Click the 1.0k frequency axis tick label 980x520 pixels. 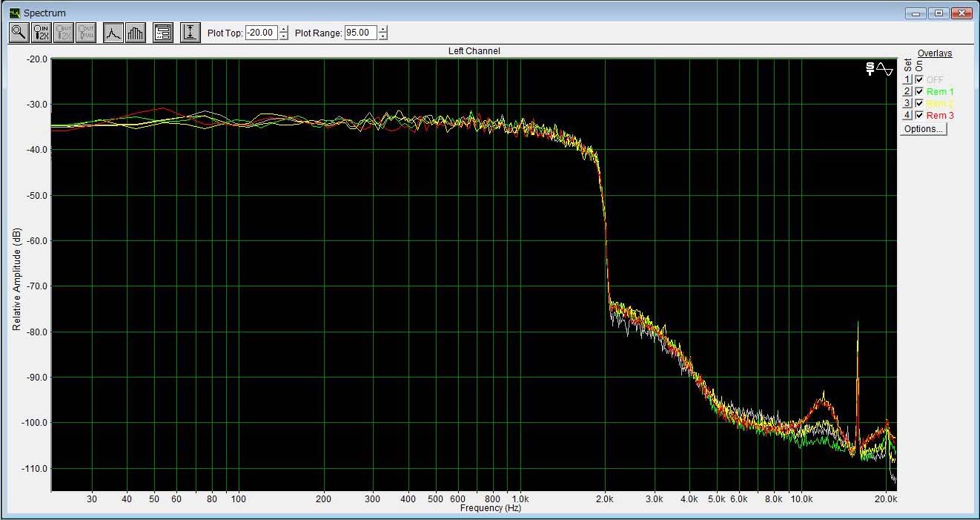coord(520,499)
